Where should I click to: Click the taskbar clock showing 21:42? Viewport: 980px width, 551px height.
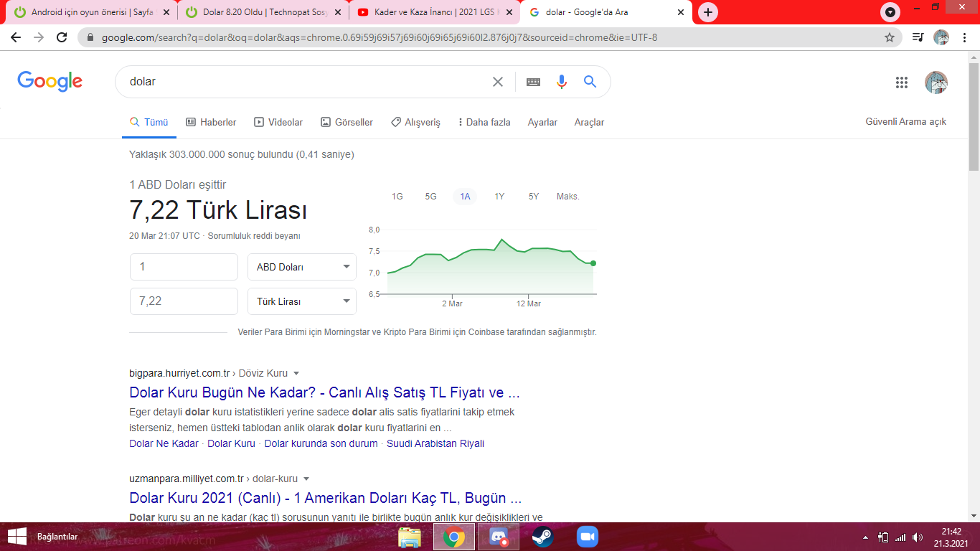click(951, 537)
